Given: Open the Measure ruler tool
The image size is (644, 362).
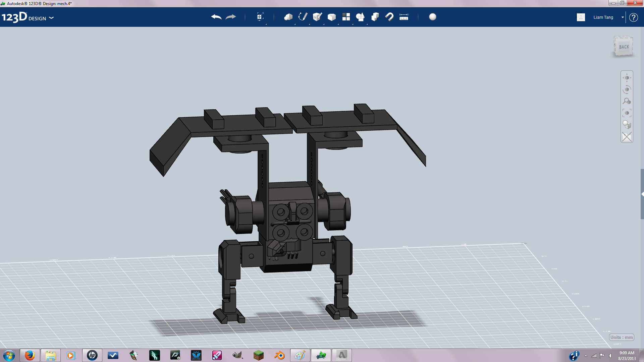Looking at the screenshot, I should pyautogui.click(x=404, y=17).
